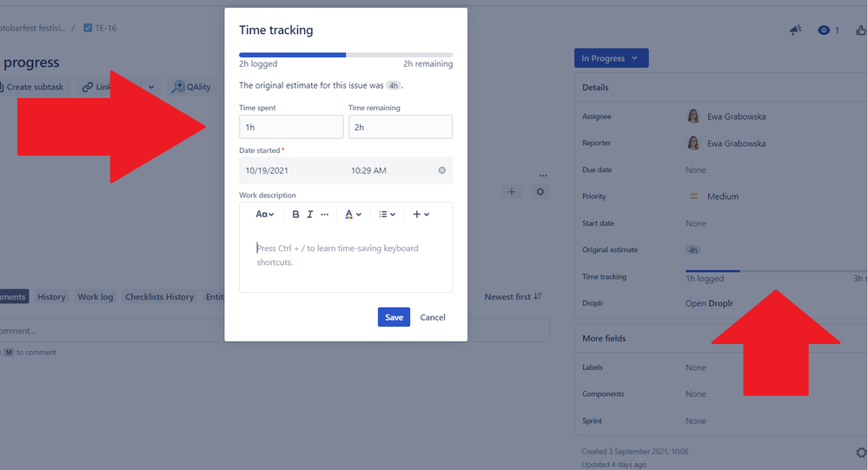Open the settings gear beside plus icon
Viewport: 868px width, 470px height.
pos(540,191)
